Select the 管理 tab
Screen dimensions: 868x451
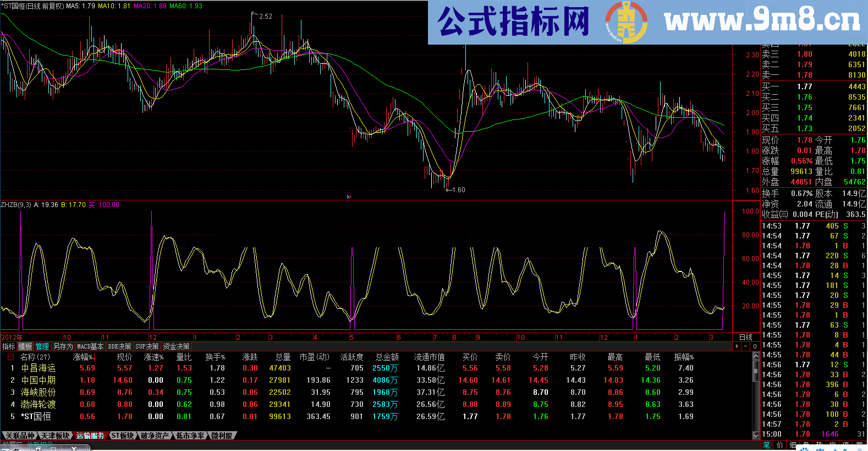coord(42,346)
